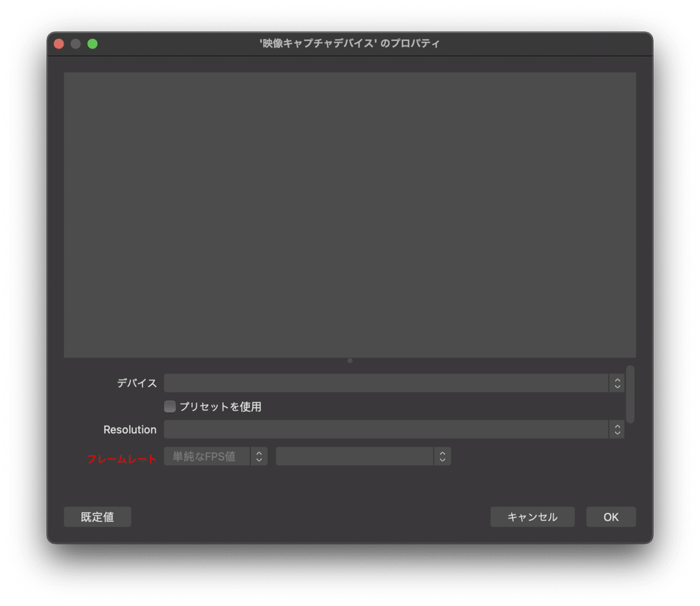Click the green zoom button in the titlebar
The image size is (700, 606).
(x=92, y=43)
